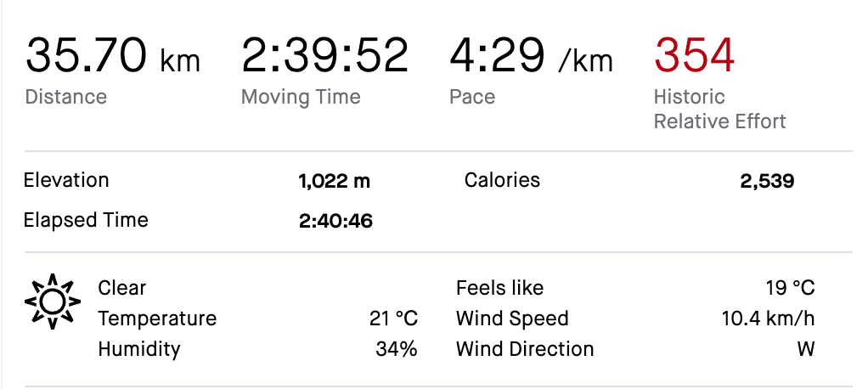Click the 34% humidity value
Viewport: 868px width, 389px height.
(x=397, y=349)
